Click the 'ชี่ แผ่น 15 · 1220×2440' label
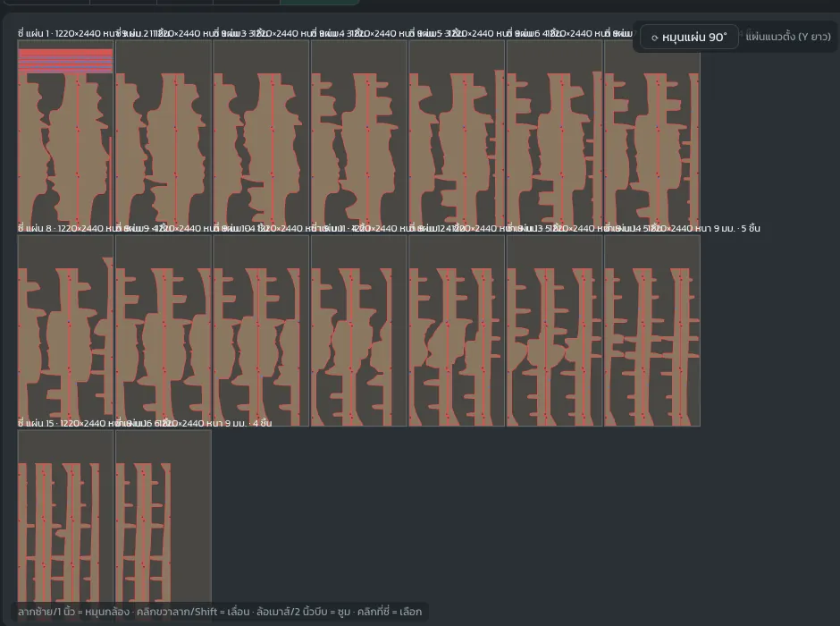This screenshot has height=626, width=840. coord(62,423)
